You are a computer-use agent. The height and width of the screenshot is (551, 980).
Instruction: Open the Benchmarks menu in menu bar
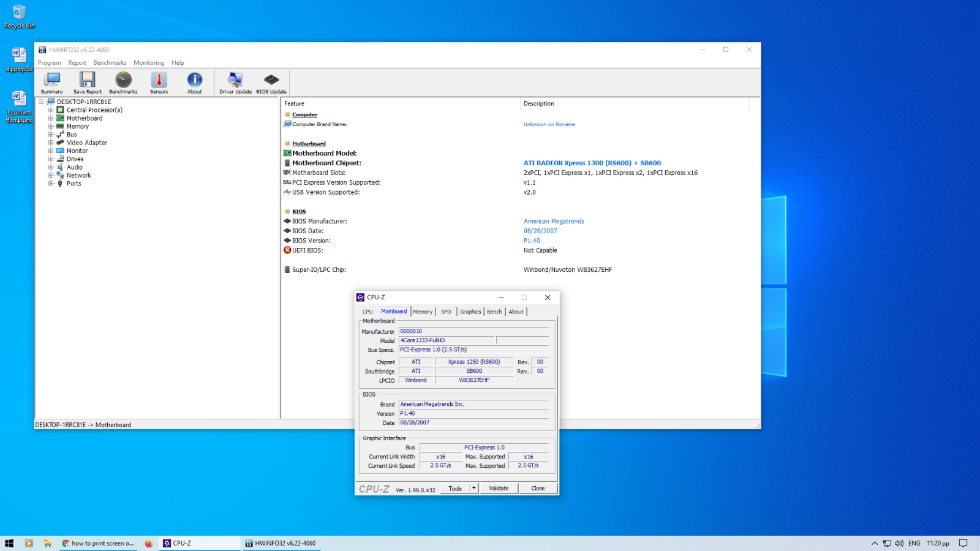[110, 62]
